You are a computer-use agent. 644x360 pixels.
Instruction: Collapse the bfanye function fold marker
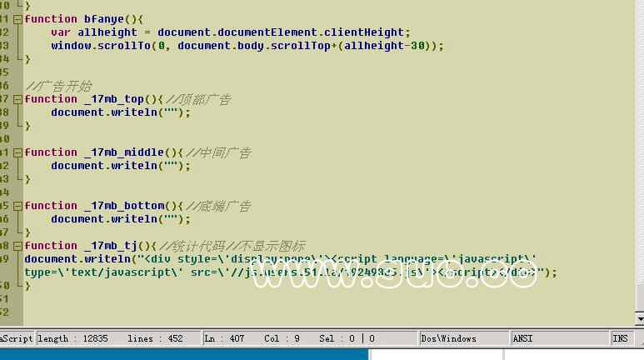pyautogui.click(x=17, y=19)
